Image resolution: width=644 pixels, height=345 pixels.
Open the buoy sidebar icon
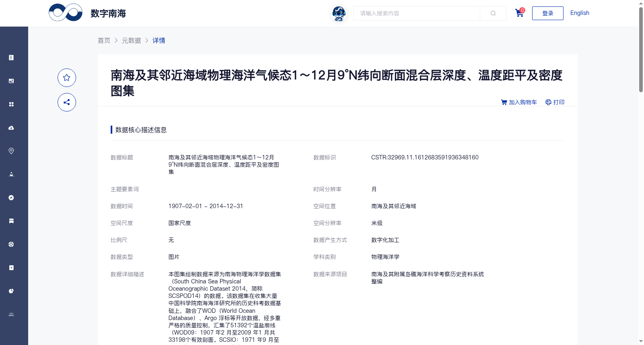pyautogui.click(x=11, y=174)
